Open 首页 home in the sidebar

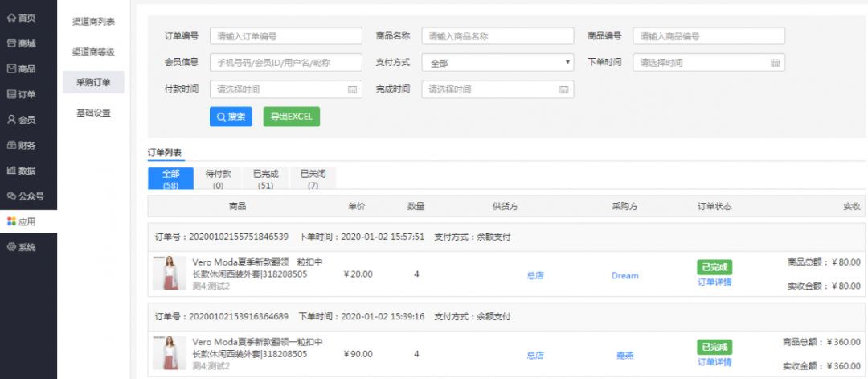pyautogui.click(x=23, y=18)
